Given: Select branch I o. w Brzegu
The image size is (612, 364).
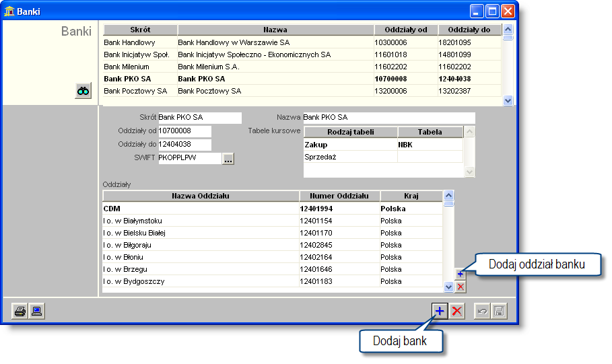Looking at the screenshot, I should tap(273, 269).
